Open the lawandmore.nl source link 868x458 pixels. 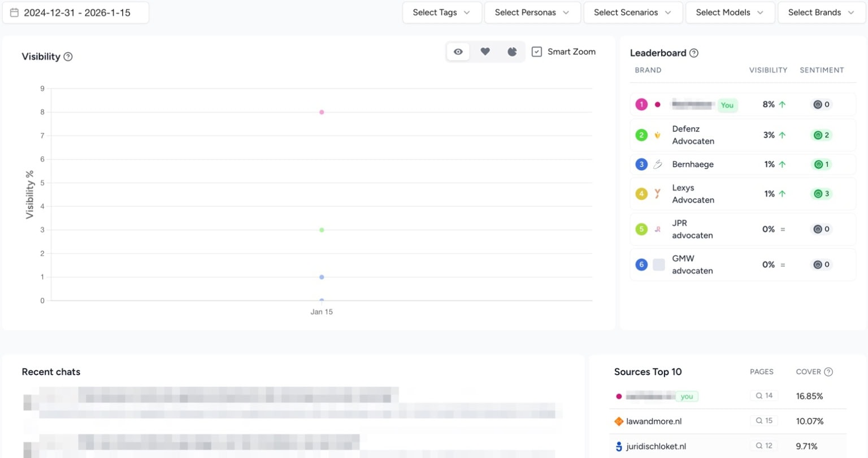[654, 421]
